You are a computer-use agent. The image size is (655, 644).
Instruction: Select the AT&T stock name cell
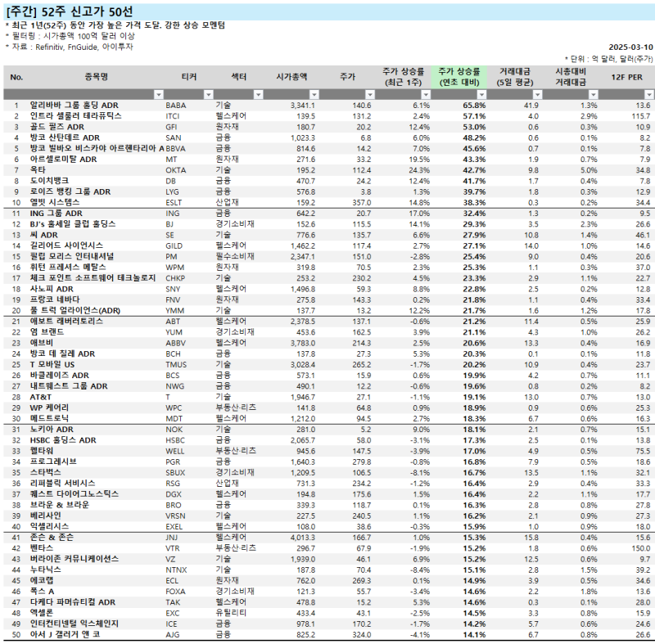40,397
